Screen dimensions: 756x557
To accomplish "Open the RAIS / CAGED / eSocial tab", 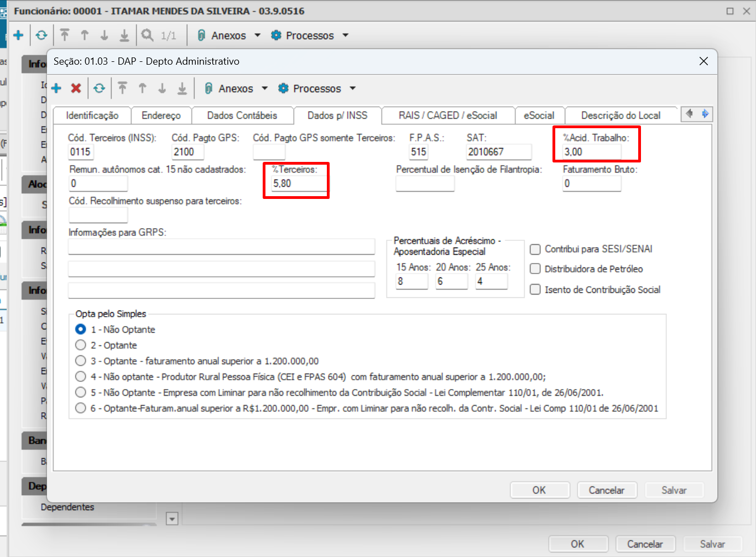I will coord(447,115).
